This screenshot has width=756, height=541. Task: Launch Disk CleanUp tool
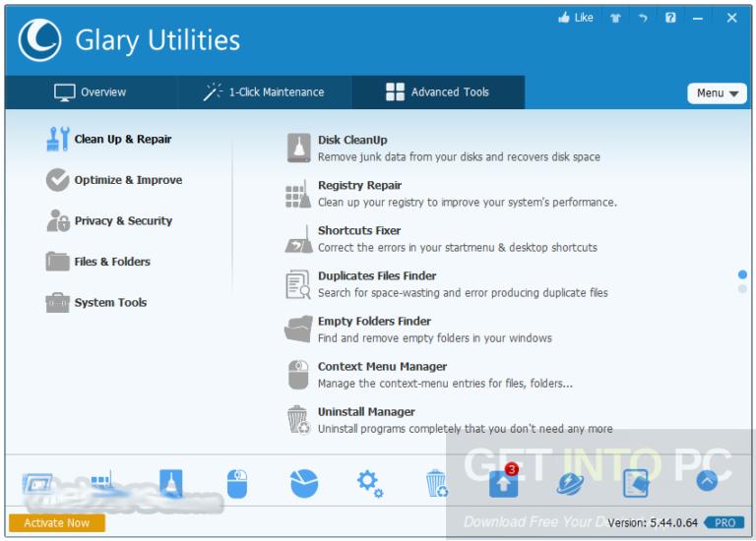(444, 148)
